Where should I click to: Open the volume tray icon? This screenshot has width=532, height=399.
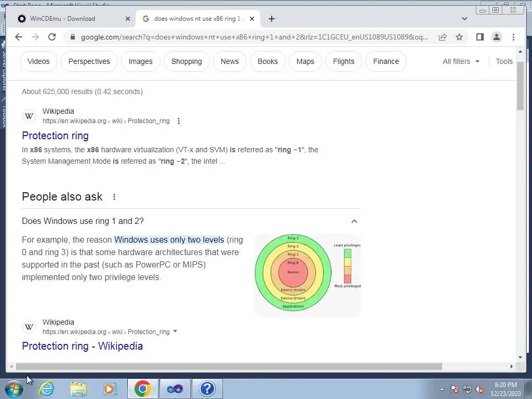480,389
